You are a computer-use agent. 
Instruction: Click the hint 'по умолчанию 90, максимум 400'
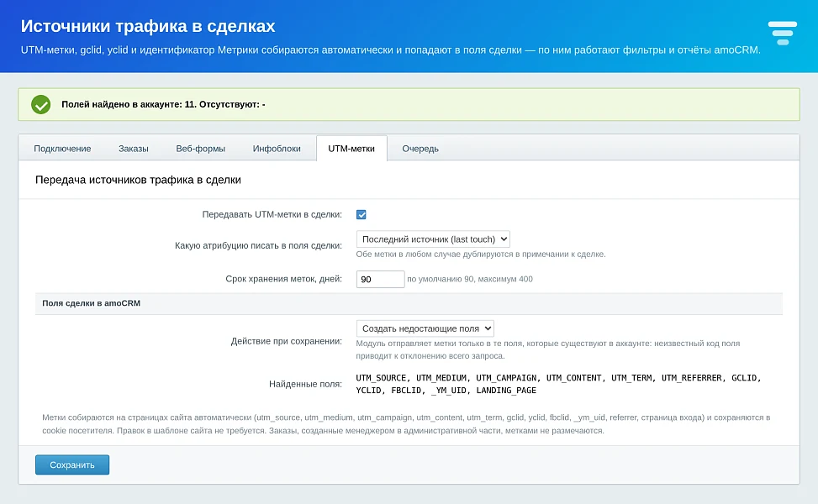click(470, 280)
